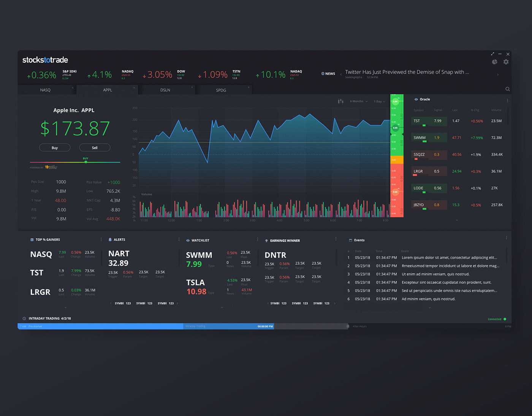Image resolution: width=532 pixels, height=416 pixels.
Task: Show next news headline arrow
Action: (498, 75)
